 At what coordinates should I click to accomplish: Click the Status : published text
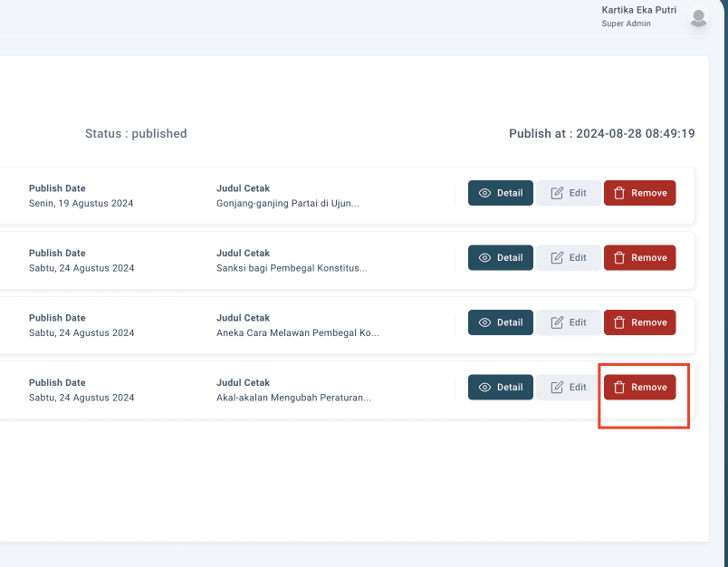pyautogui.click(x=136, y=134)
